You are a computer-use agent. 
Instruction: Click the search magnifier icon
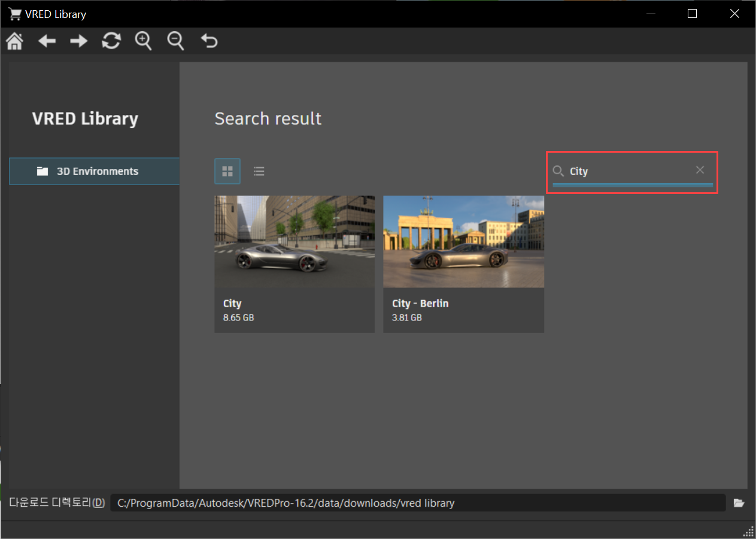(x=558, y=171)
